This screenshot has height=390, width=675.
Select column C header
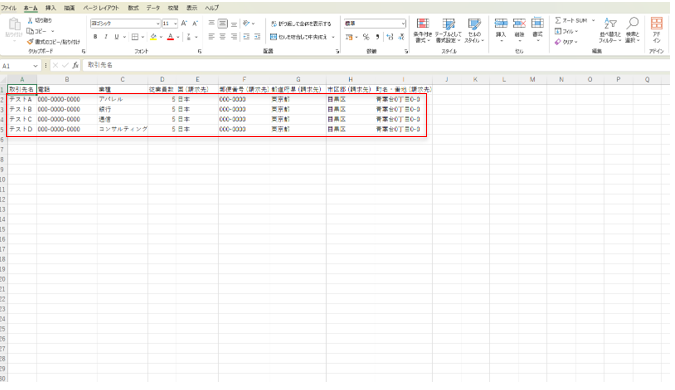(x=122, y=80)
